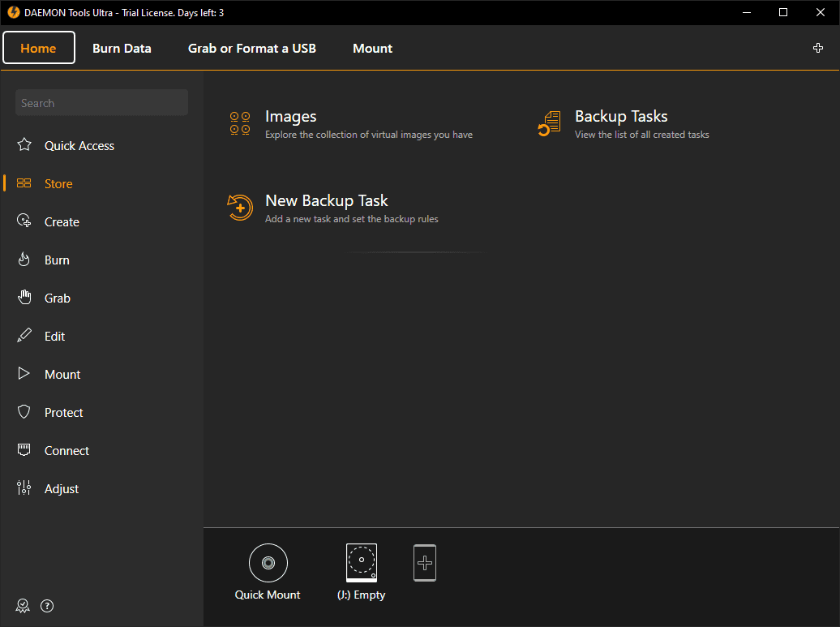Click the Quick Mount disc icon

(268, 563)
